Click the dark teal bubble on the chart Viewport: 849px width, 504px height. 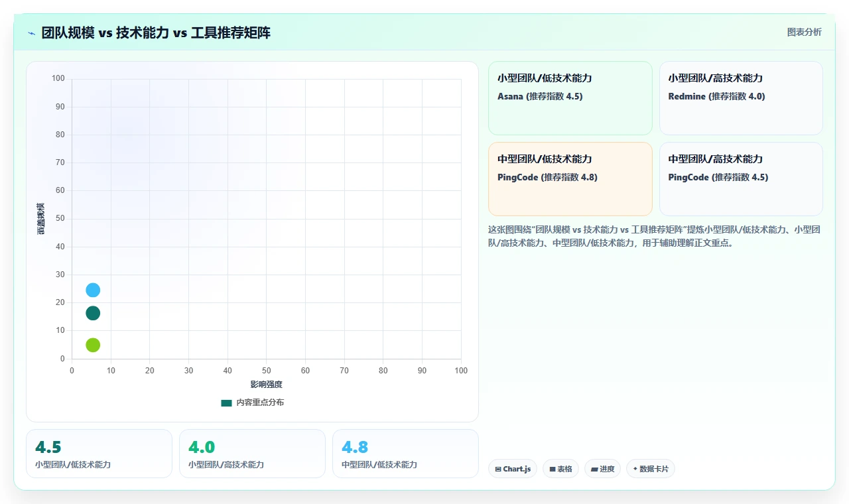(93, 313)
